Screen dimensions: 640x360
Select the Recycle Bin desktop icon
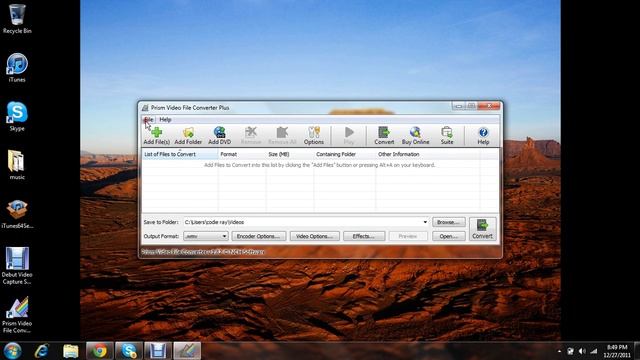coord(17,19)
